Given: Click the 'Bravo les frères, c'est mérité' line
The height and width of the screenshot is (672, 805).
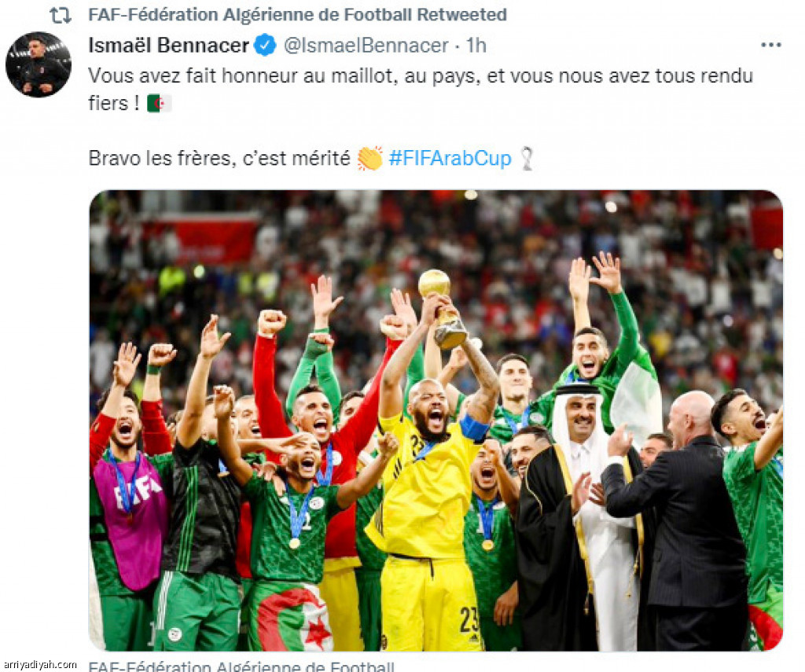Looking at the screenshot, I should (219, 158).
